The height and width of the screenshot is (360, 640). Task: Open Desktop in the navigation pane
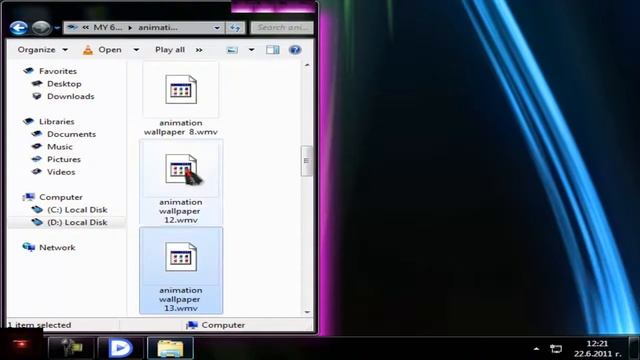point(64,84)
